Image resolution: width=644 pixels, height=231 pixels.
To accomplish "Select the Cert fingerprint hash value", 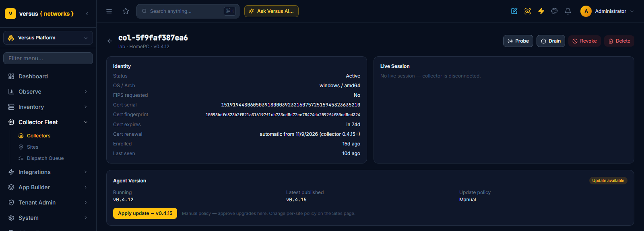I will [x=283, y=114].
